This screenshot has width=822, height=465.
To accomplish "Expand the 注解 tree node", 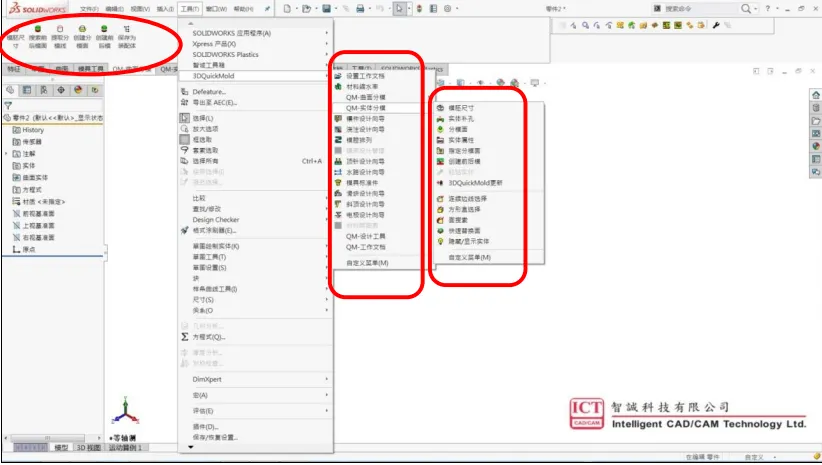I will [8, 155].
